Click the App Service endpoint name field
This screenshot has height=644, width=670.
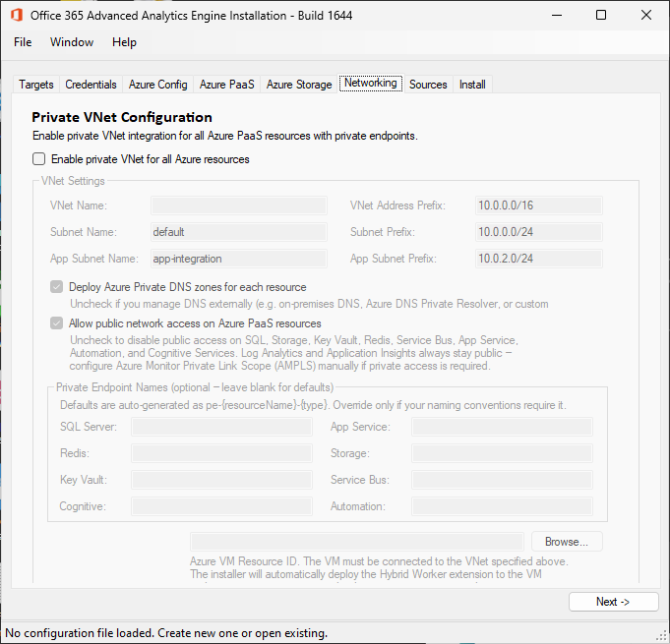[502, 427]
